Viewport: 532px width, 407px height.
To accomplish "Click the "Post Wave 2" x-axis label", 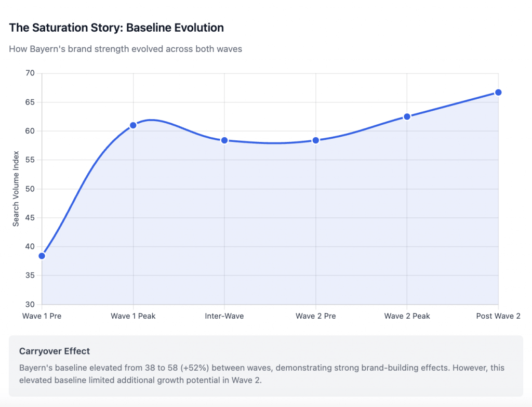I will tap(498, 316).
